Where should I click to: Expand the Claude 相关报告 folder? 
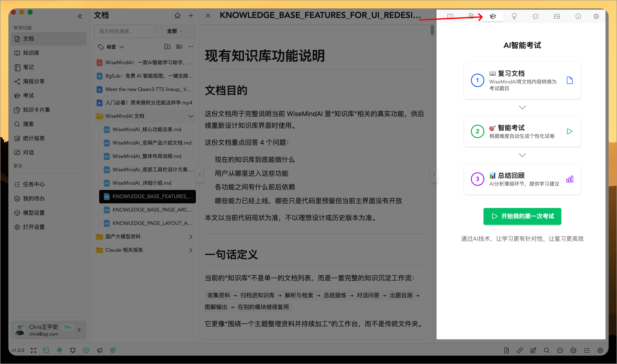(x=191, y=250)
